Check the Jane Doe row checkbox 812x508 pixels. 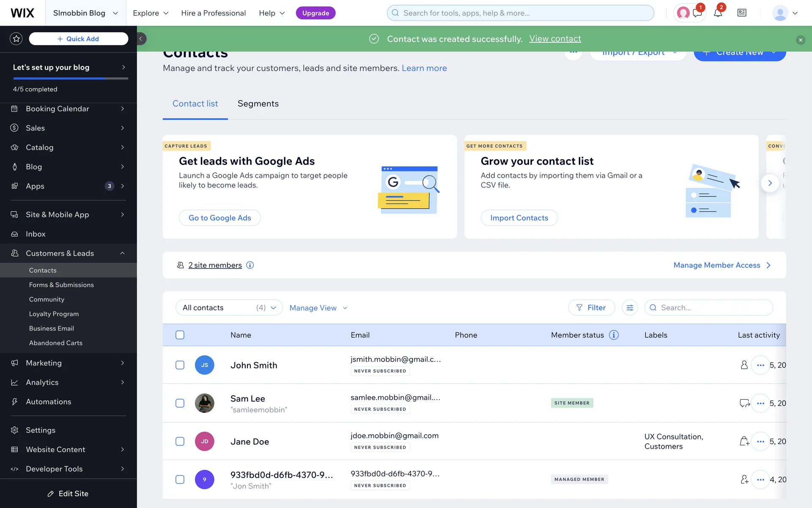(180, 442)
